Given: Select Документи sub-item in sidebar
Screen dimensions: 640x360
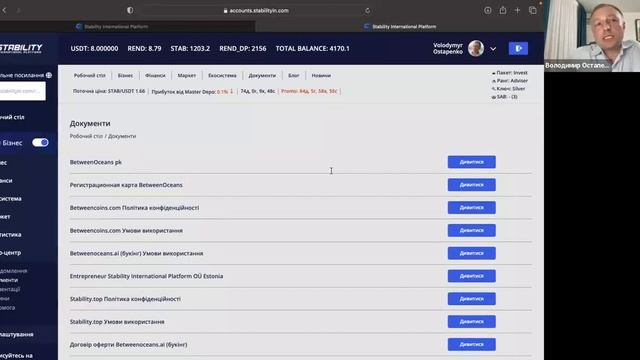Looking at the screenshot, I should [9, 280].
